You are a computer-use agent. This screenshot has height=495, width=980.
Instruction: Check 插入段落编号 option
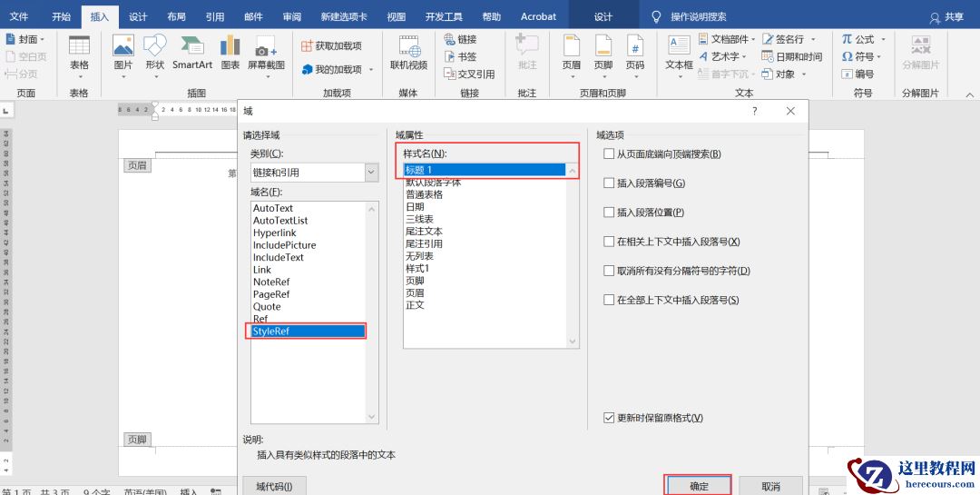tap(609, 183)
